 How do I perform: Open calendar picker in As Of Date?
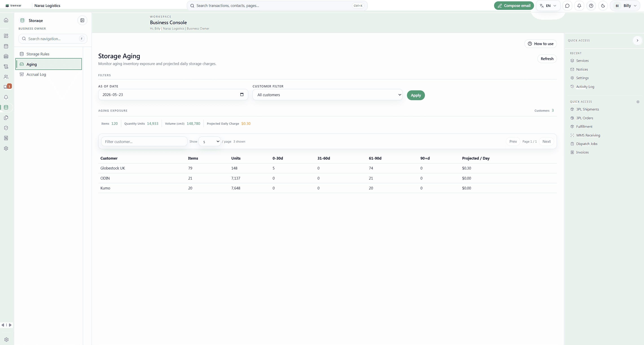click(242, 94)
